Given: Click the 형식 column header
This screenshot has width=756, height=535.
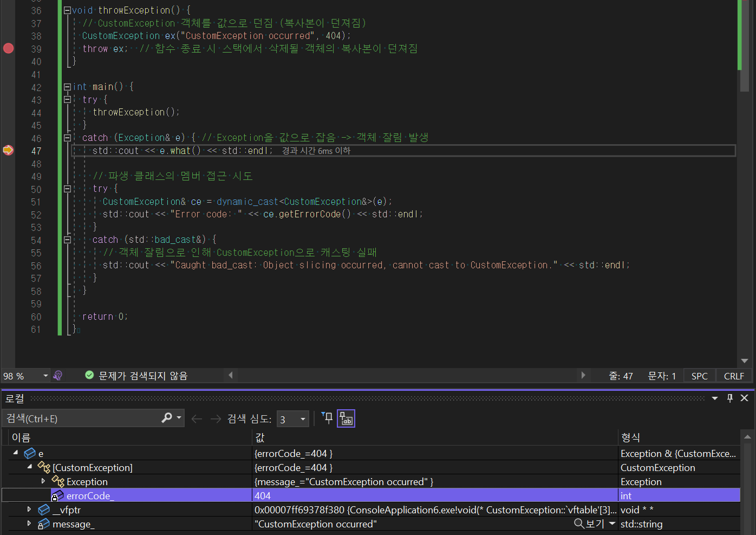Looking at the screenshot, I should 679,437.
